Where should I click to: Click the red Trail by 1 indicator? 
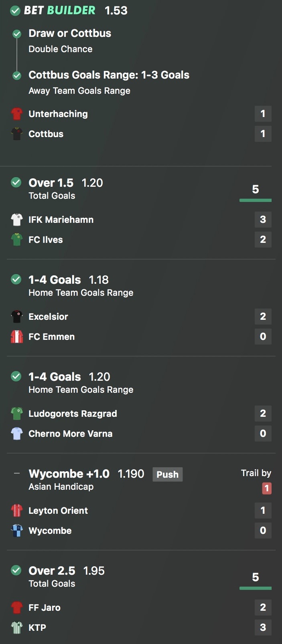click(266, 489)
